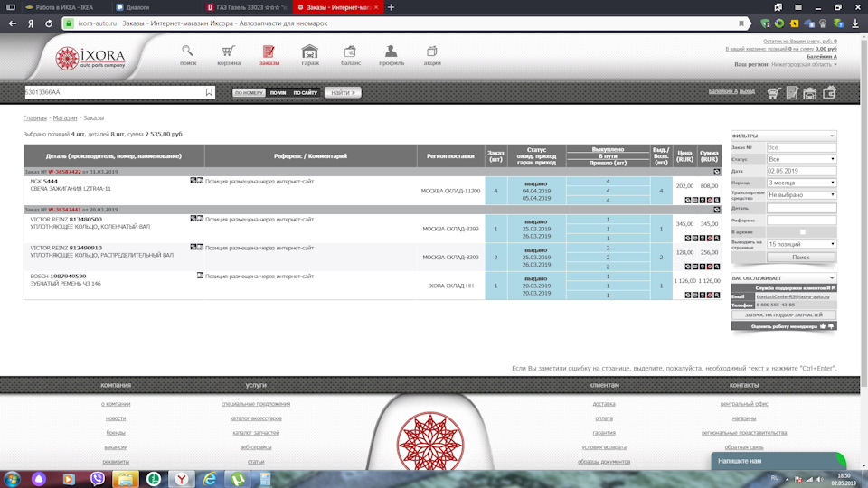Click the comment icon beside BOSCH 1987949529
The image size is (868, 488).
(200, 275)
